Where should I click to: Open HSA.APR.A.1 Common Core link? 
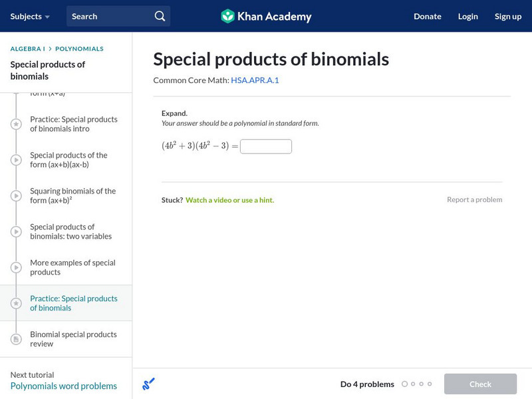[255, 80]
